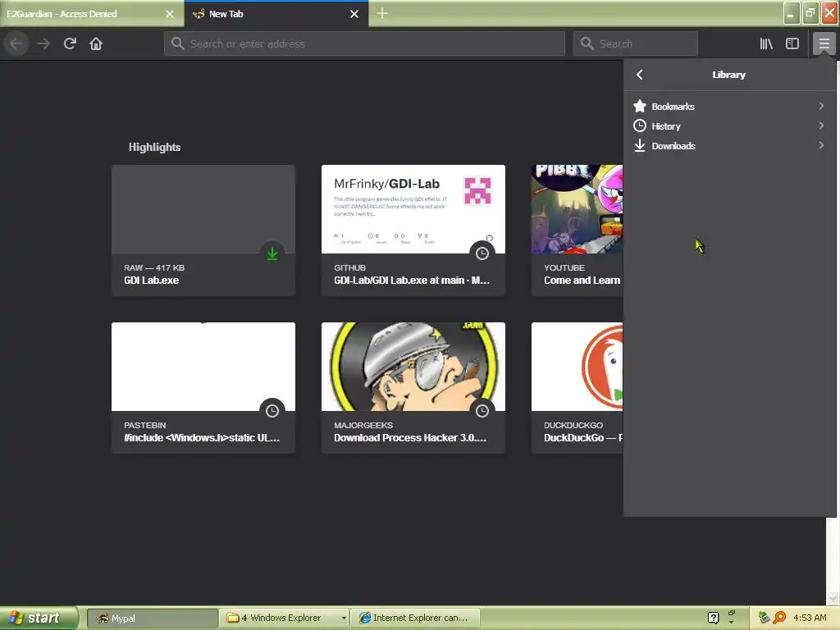Open a new tab with plus button
840x630 pixels.
click(x=382, y=13)
